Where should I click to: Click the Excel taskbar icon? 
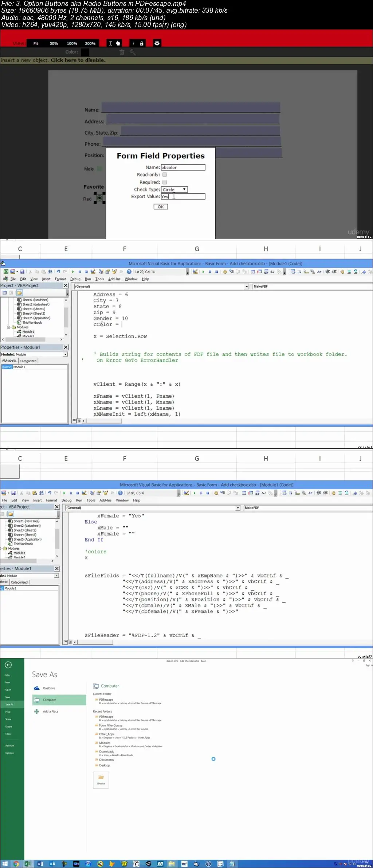[28, 864]
